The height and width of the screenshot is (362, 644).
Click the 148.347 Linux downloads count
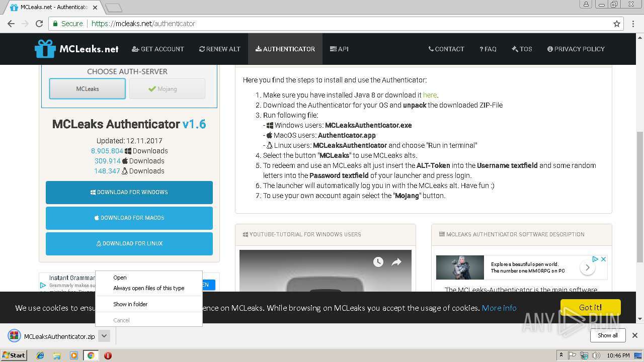(x=107, y=171)
